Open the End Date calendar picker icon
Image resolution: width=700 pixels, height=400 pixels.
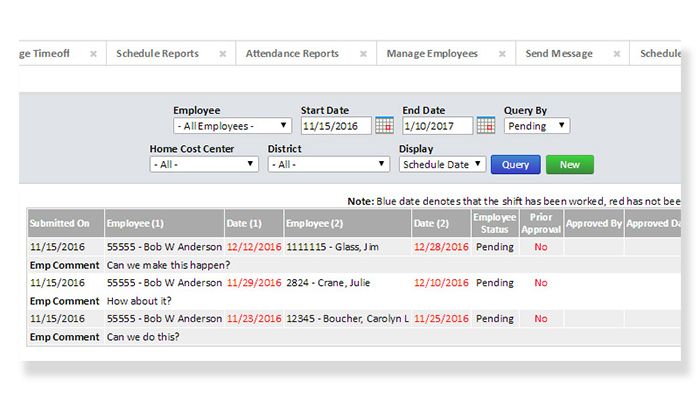click(x=486, y=126)
